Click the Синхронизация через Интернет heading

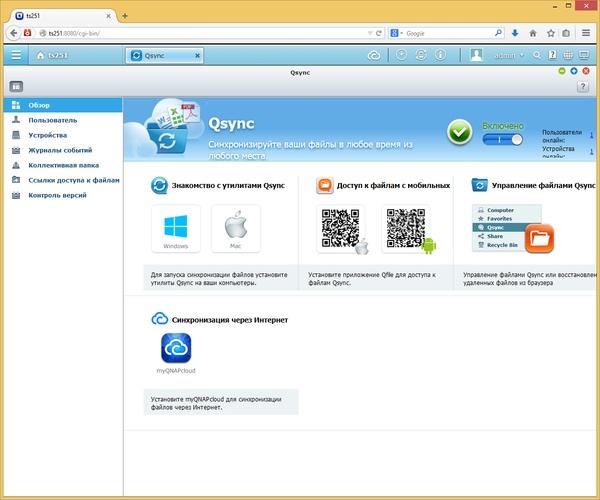coord(230,320)
